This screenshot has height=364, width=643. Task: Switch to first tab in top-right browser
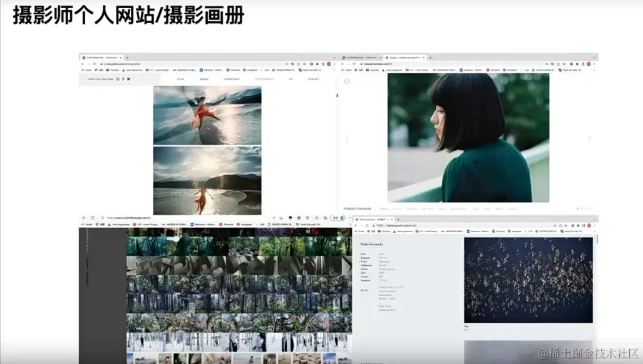pyautogui.click(x=361, y=58)
